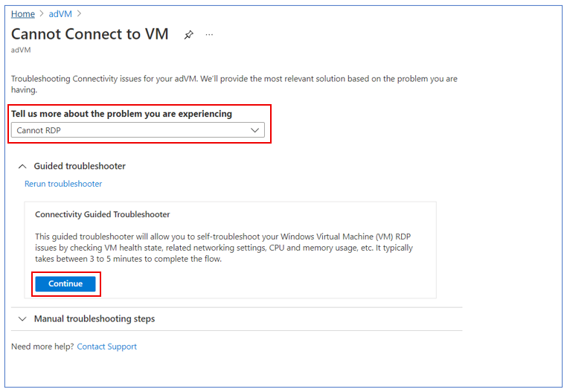
Task: Click the adVM subtitle under the page title
Action: click(x=21, y=50)
